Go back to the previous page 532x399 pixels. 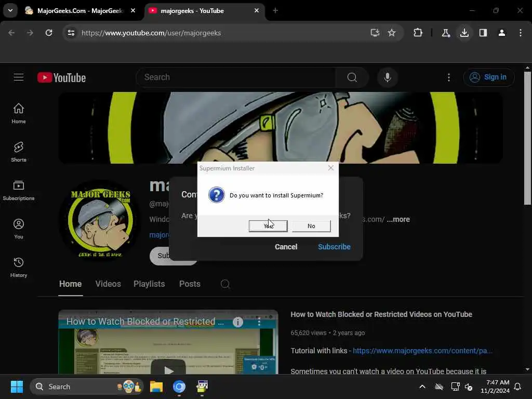pos(11,33)
